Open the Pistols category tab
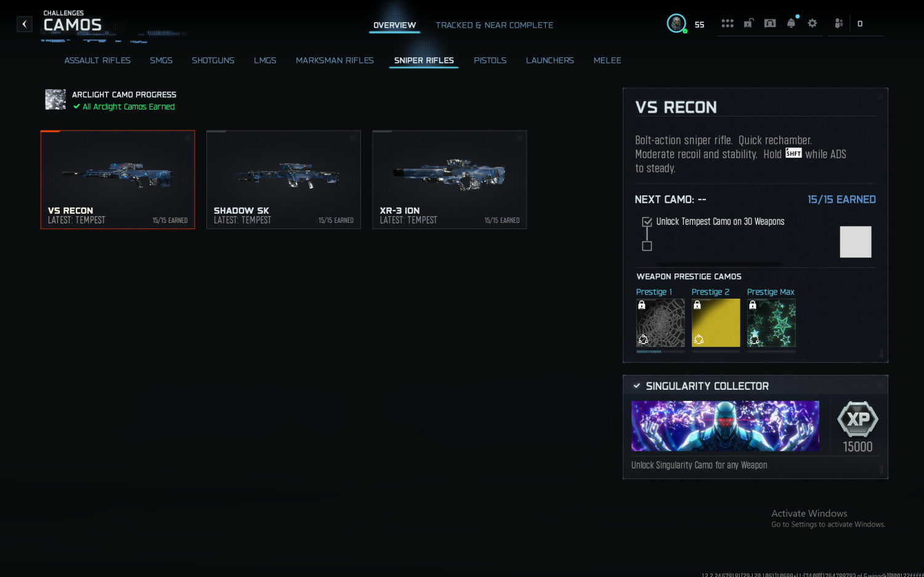The height and width of the screenshot is (577, 924). tap(490, 60)
